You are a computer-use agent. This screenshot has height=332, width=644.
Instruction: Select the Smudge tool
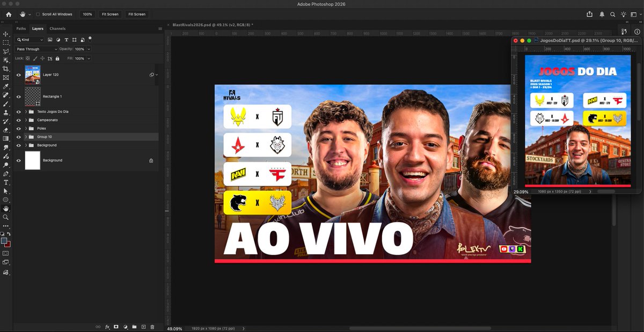point(6,147)
